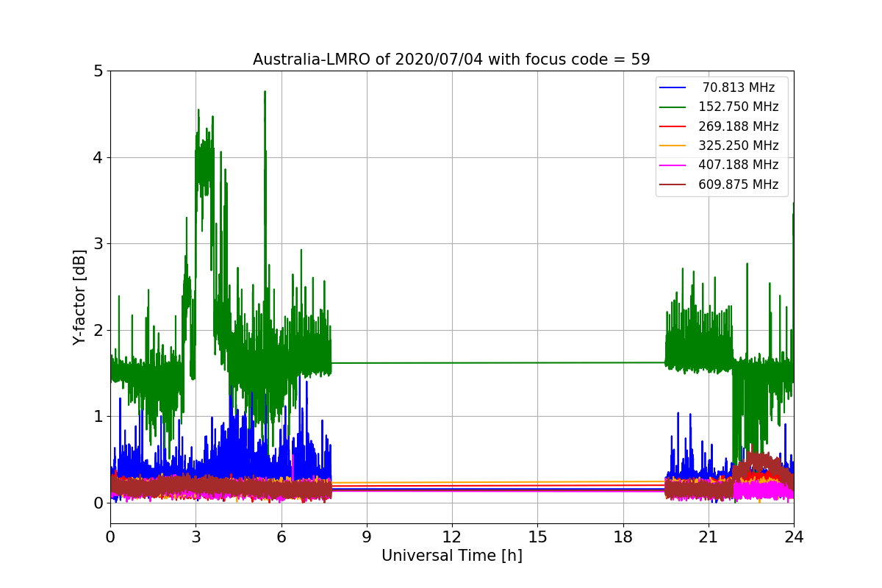The width and height of the screenshot is (882, 588).
Task: Click x-axis tick label 6
Action: pos(282,537)
